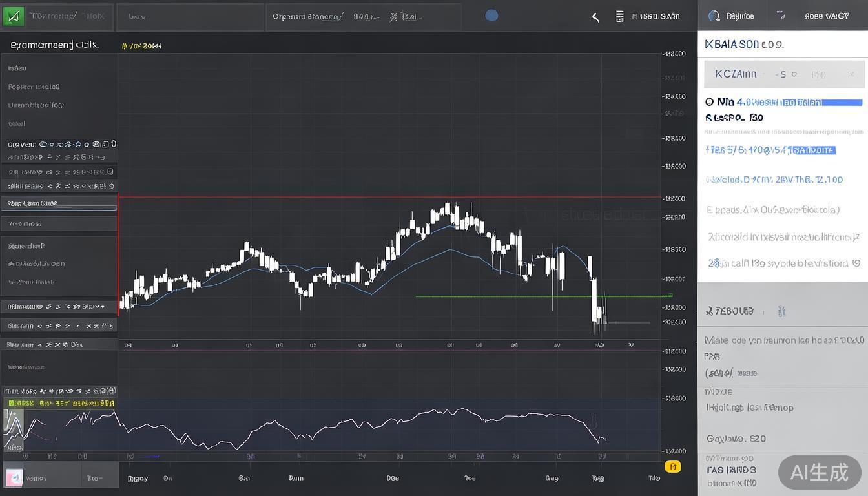This screenshot has width=868, height=496.
Task: Open the KCZAinn selector box in right panel
Action: click(x=784, y=74)
